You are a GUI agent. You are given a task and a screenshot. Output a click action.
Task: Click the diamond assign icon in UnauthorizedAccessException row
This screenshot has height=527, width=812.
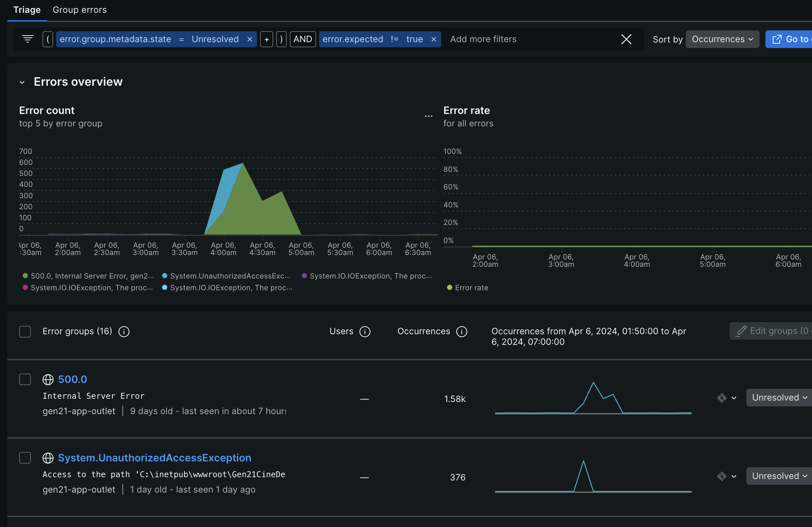[x=722, y=476]
